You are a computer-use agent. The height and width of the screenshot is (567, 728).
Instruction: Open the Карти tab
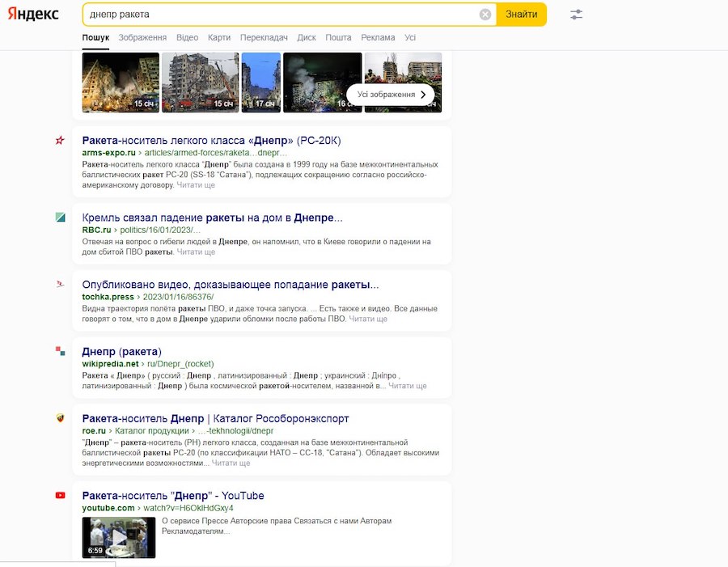click(218, 37)
